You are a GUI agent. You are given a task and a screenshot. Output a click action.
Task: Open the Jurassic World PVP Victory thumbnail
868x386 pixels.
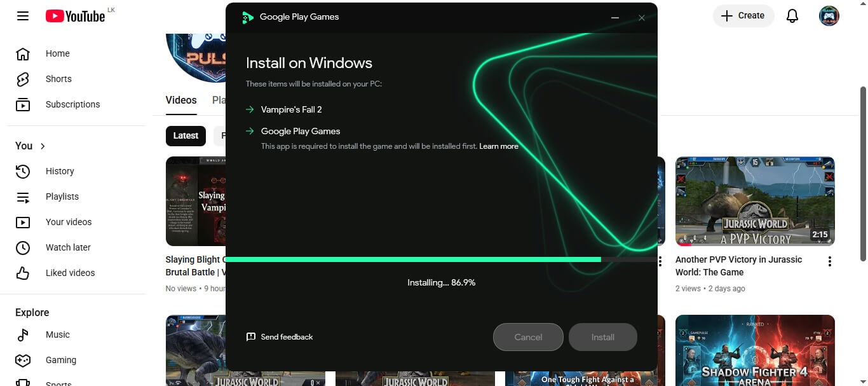pos(754,201)
